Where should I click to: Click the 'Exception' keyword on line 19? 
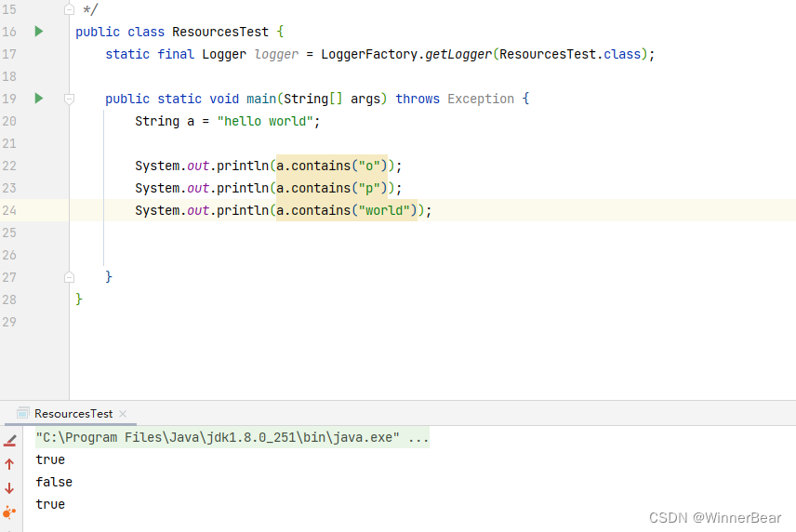pos(481,99)
